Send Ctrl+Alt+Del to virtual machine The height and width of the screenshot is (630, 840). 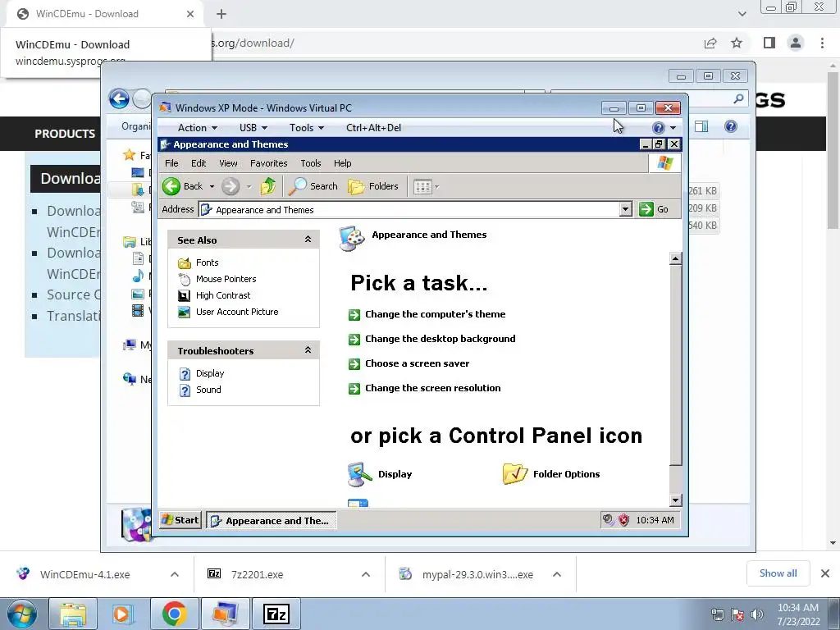tap(373, 127)
